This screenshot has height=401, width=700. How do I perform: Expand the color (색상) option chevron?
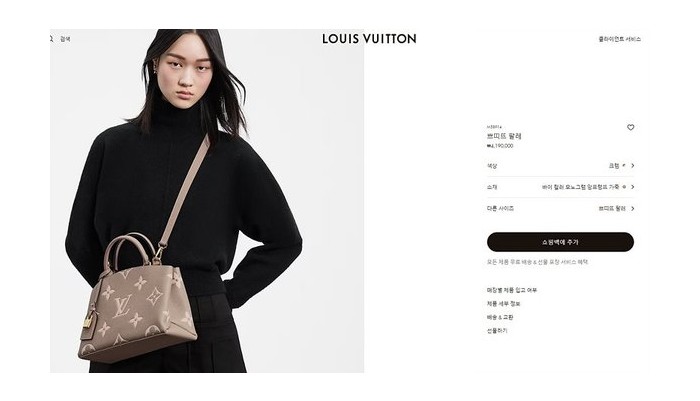633,166
